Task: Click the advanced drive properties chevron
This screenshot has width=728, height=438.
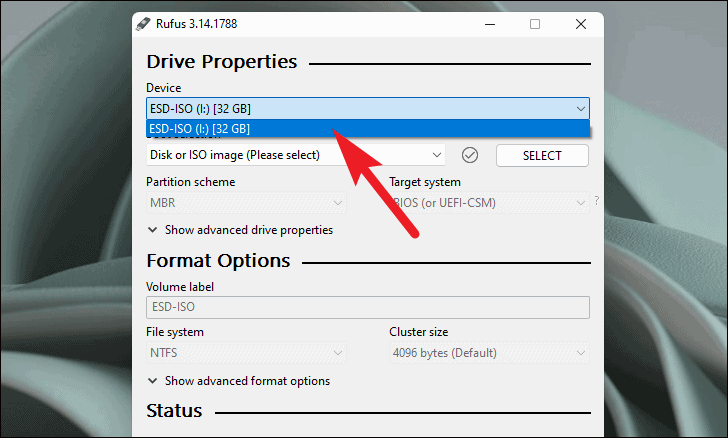Action: tap(152, 230)
